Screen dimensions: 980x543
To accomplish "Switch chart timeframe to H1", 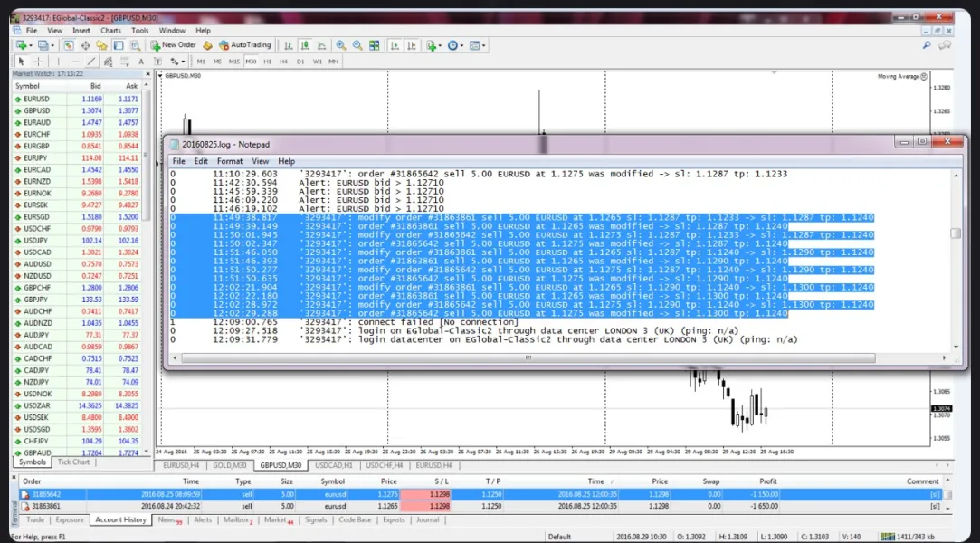I will coord(267,62).
